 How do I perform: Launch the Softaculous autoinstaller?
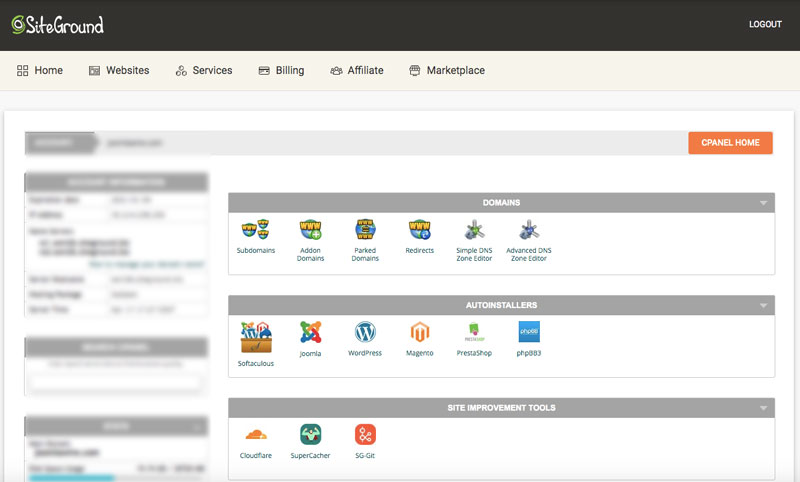click(256, 344)
